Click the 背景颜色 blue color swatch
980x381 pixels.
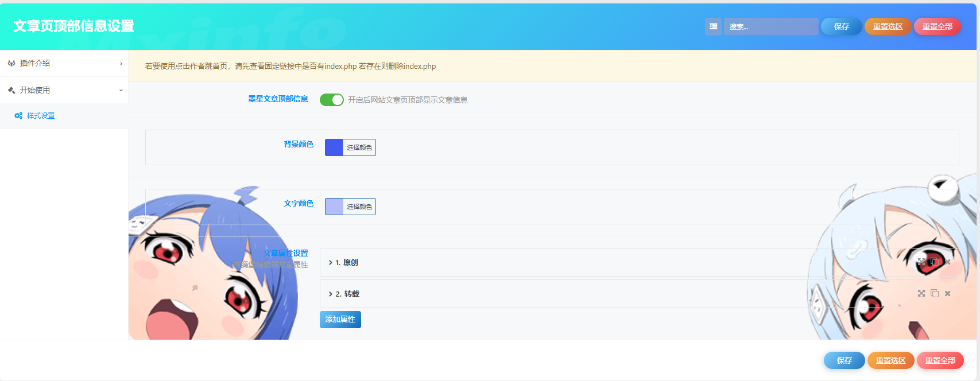click(334, 147)
